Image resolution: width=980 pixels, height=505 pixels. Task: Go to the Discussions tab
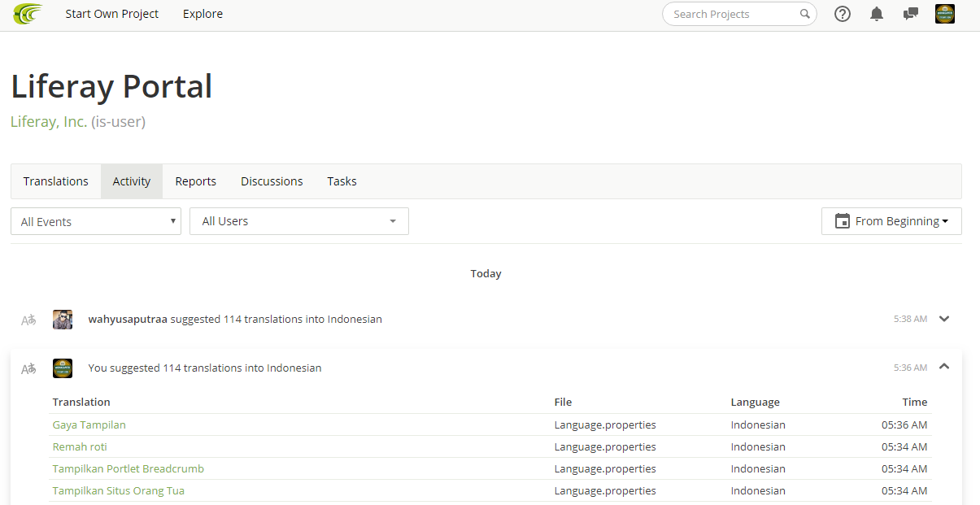[272, 181]
